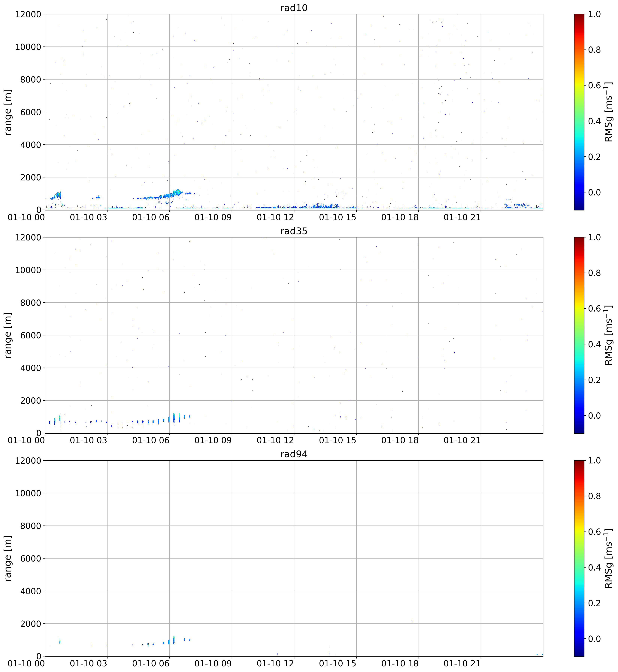Viewport: 618px width, 672px height.
Task: Click the 1.0 tick on rad10 colorbar
Action: tap(595, 14)
